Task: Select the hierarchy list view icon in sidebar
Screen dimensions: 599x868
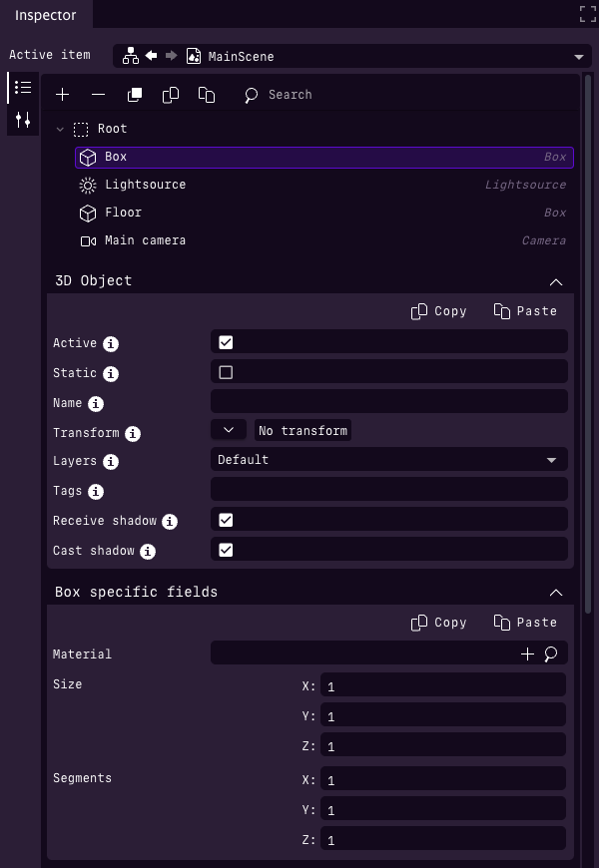Action: (x=22, y=86)
